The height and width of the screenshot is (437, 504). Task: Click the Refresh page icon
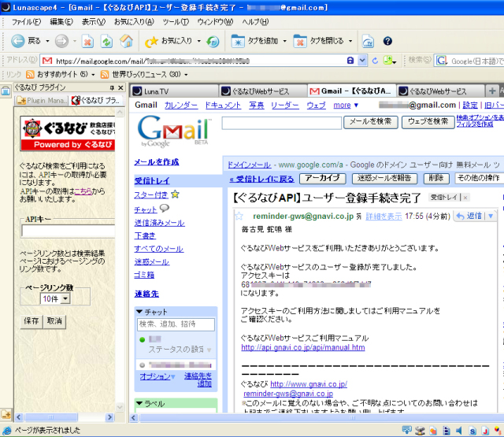pyautogui.click(x=107, y=42)
